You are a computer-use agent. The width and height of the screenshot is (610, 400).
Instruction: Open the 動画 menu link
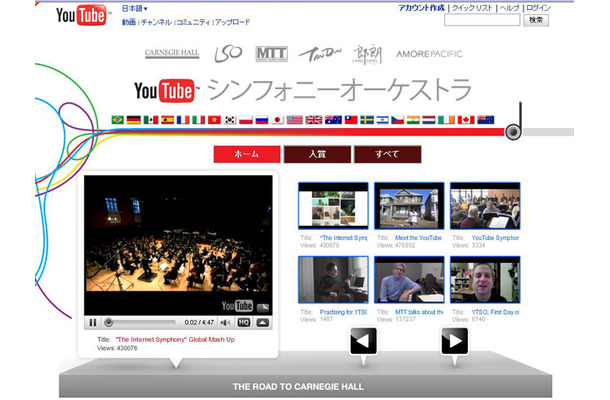click(129, 22)
